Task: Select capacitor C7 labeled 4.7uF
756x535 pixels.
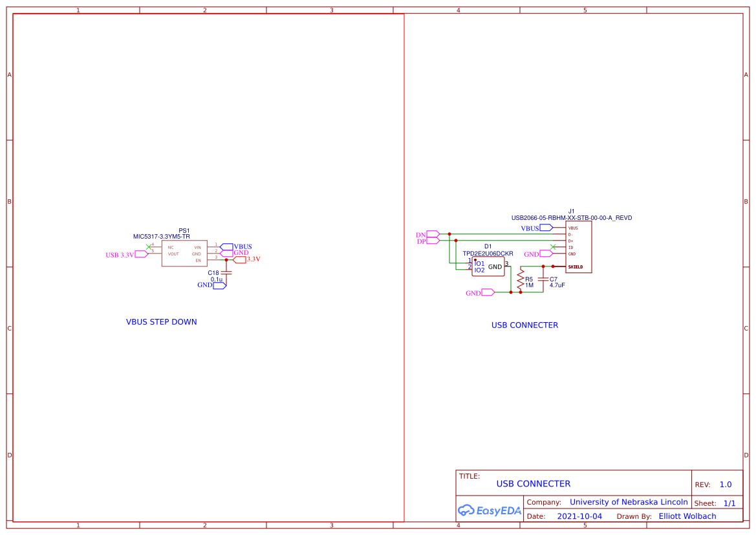Action: pyautogui.click(x=543, y=279)
